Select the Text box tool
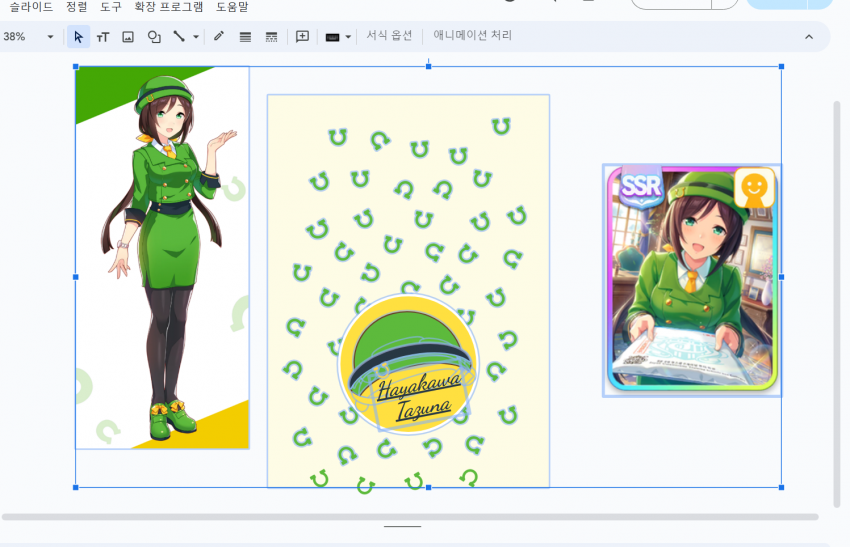 (x=103, y=37)
